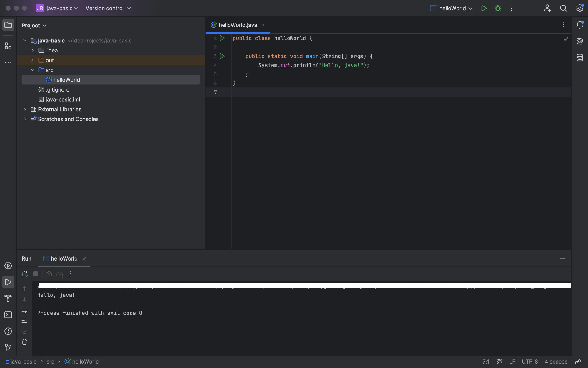Toggle the Run tool window icon

(x=8, y=282)
